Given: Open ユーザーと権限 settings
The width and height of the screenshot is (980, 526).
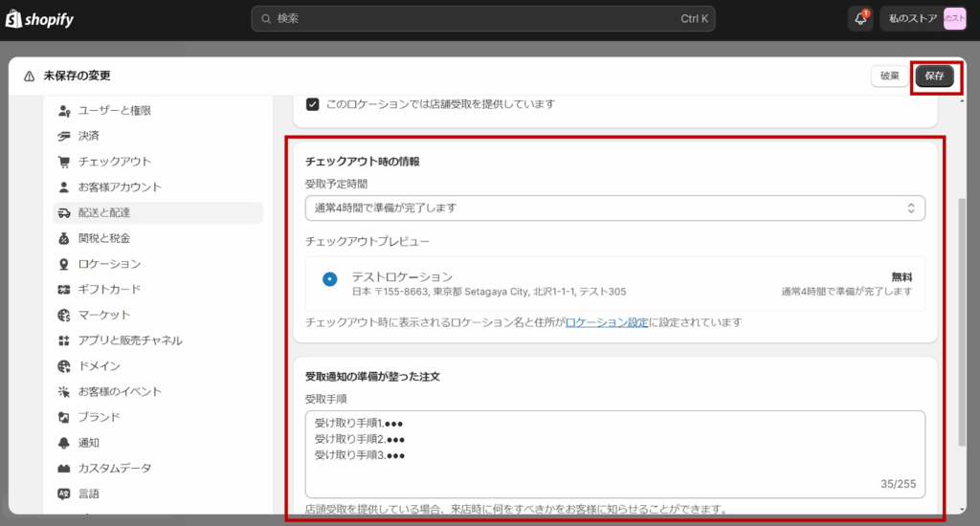Looking at the screenshot, I should (x=158, y=111).
